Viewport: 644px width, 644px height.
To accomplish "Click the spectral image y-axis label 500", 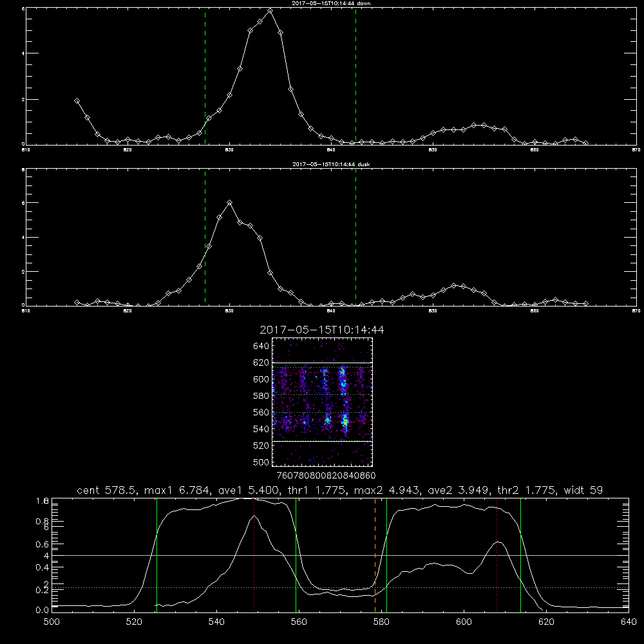I will (x=261, y=462).
